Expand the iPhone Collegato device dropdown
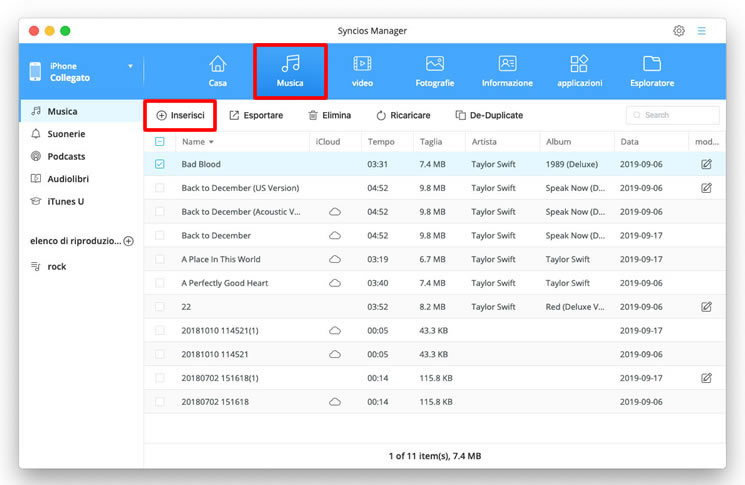 click(130, 66)
